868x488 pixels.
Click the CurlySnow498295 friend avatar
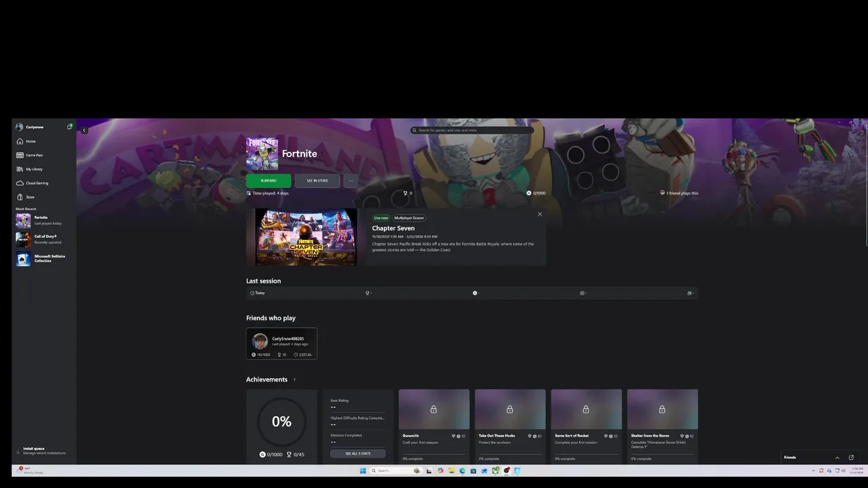click(x=260, y=341)
